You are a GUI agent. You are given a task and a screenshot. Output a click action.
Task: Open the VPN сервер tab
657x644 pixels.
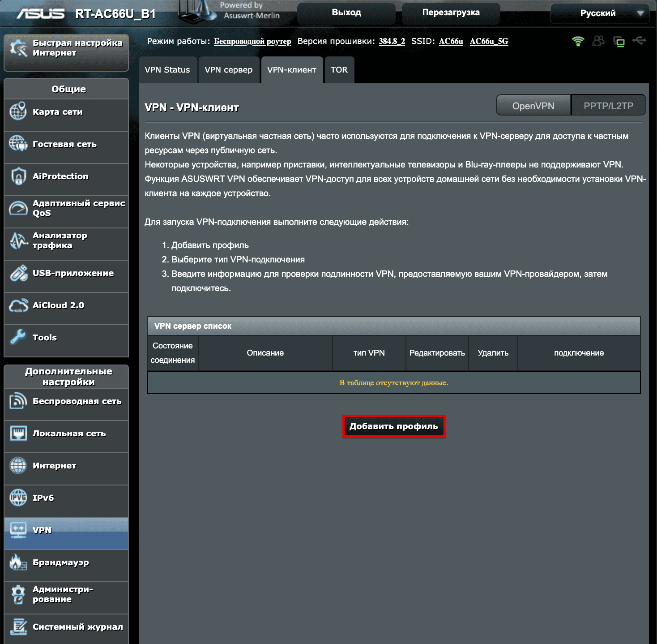pos(229,70)
